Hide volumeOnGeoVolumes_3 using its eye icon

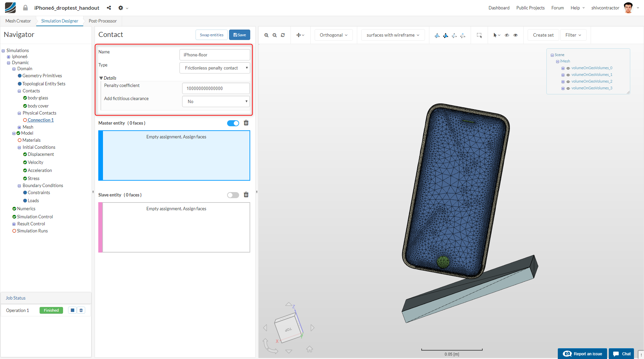click(x=568, y=88)
